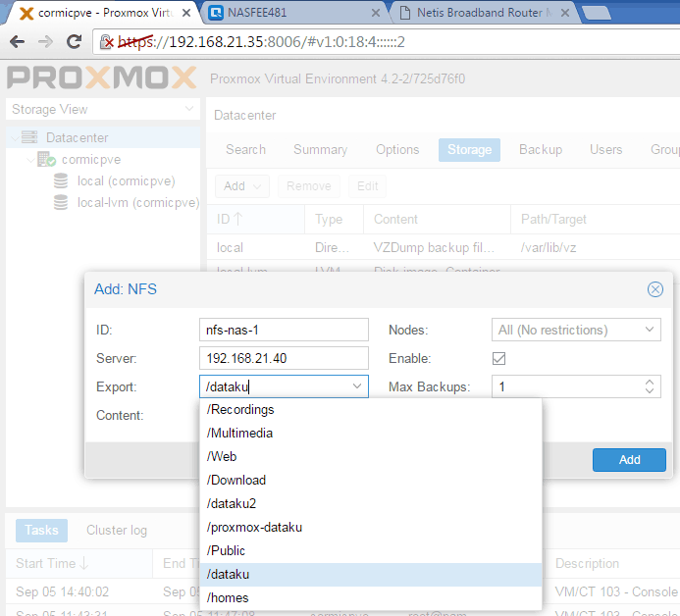Screen dimensions: 680x616
Task: Switch to the NASFEE481 browser tab
Action: coord(295,13)
